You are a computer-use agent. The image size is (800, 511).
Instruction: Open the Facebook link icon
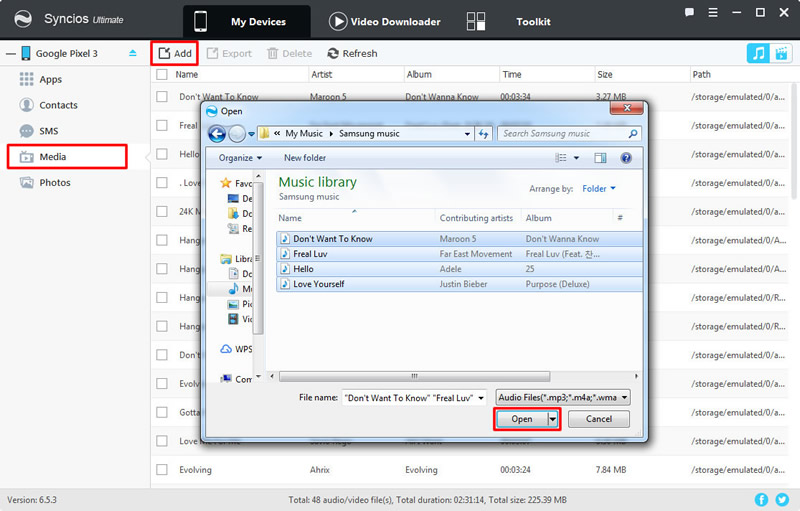coord(761,500)
